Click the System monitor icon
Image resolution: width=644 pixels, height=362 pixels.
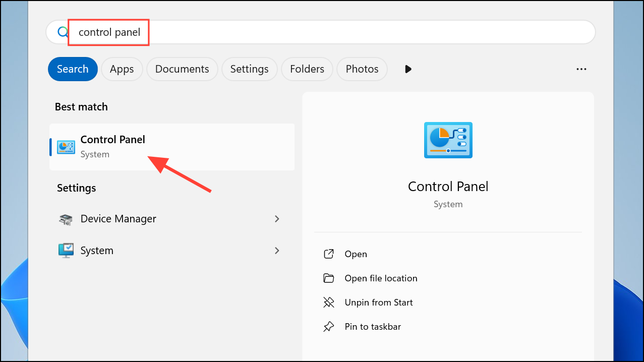tap(66, 251)
